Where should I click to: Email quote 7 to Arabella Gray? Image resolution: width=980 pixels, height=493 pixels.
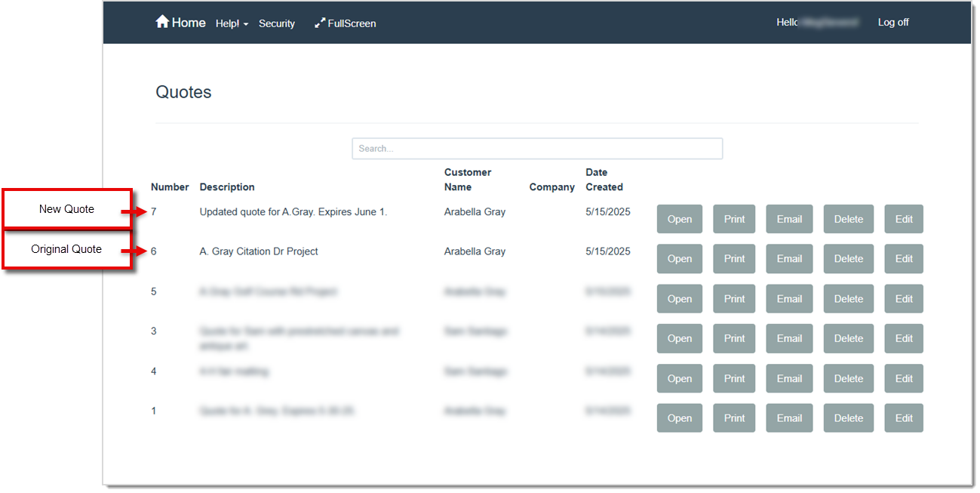coord(789,219)
